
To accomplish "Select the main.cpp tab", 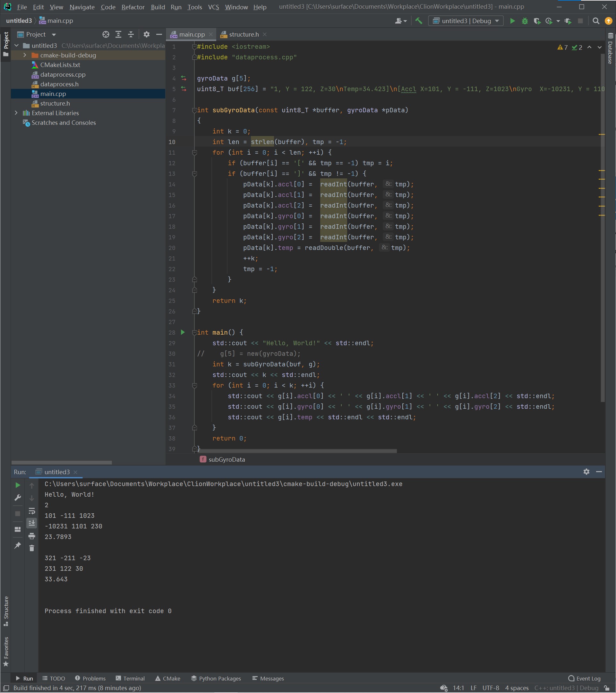I will (192, 34).
